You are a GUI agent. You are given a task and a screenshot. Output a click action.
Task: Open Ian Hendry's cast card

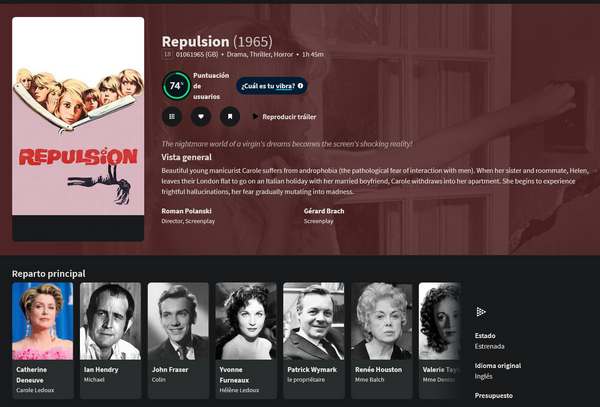(110, 340)
